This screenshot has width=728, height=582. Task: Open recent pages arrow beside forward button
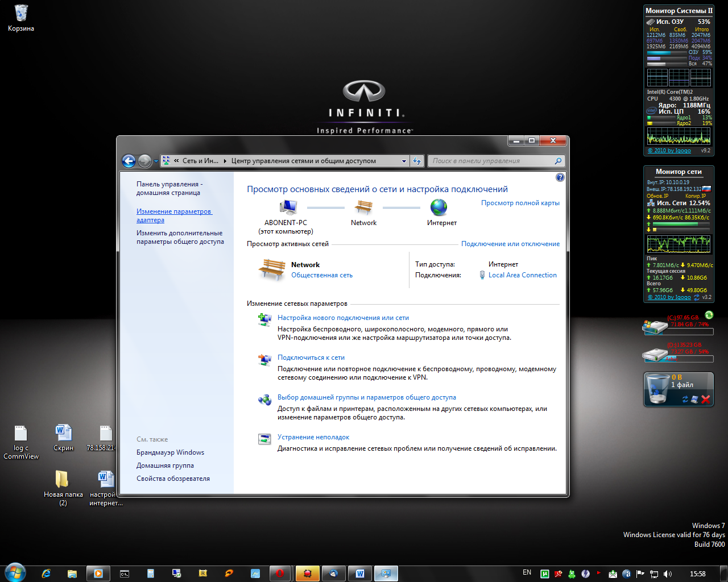pos(156,161)
